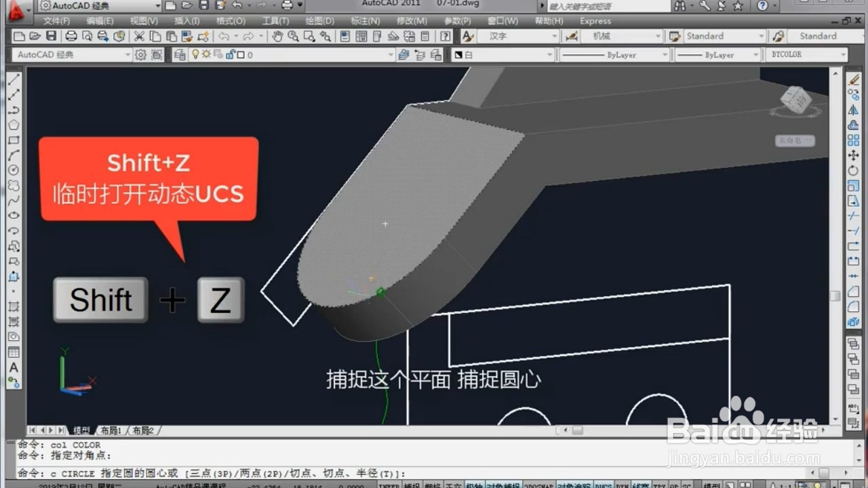The height and width of the screenshot is (488, 868).
Task: Toggle DUCS dynamic UCS in status bar
Action: pos(604,485)
